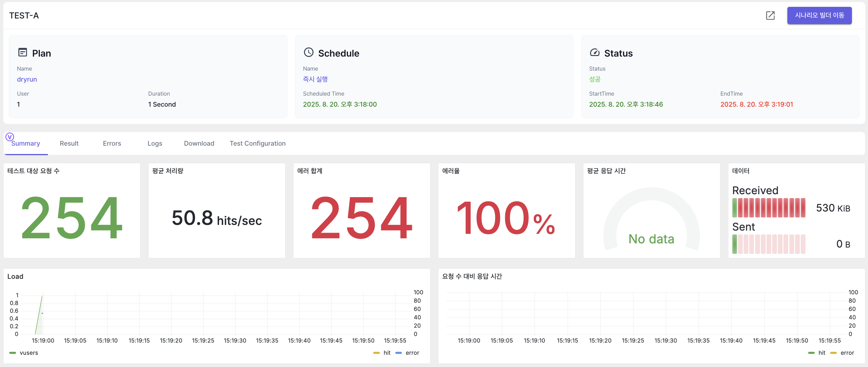Open the dryrun plan link
Image resolution: width=868 pixels, height=367 pixels.
click(x=27, y=79)
